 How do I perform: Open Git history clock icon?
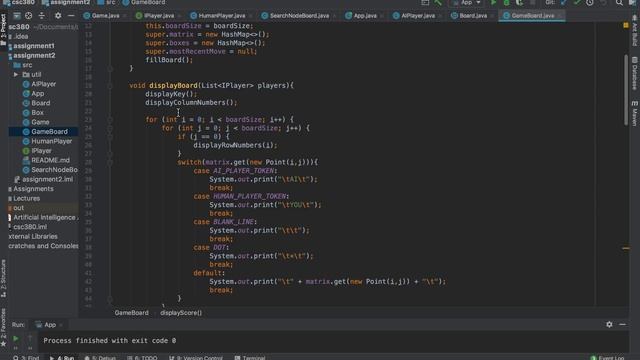[590, 2]
